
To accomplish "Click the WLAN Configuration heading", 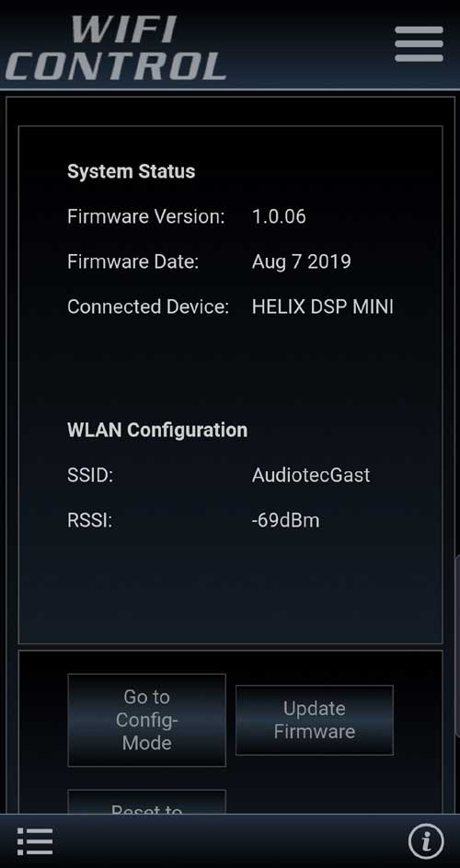I will coord(157,430).
